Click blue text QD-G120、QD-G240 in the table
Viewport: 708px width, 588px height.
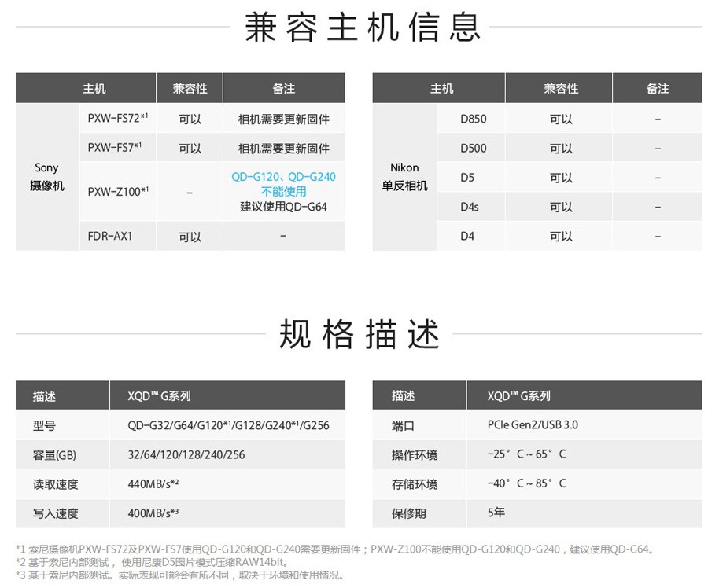[x=283, y=176]
